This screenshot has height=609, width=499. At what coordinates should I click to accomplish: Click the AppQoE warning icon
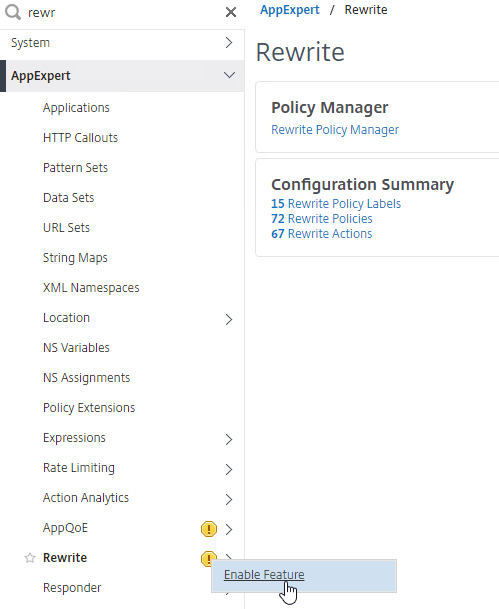(209, 529)
